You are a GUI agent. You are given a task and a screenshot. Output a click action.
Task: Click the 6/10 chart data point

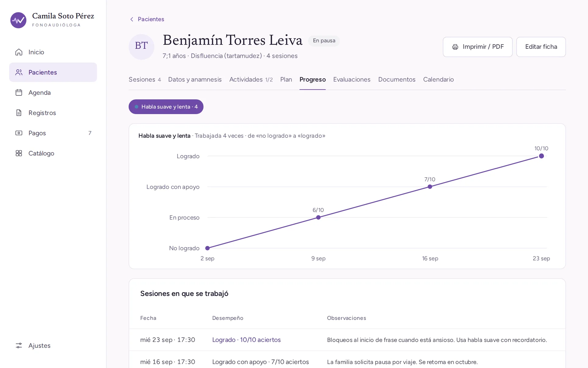pos(318,217)
